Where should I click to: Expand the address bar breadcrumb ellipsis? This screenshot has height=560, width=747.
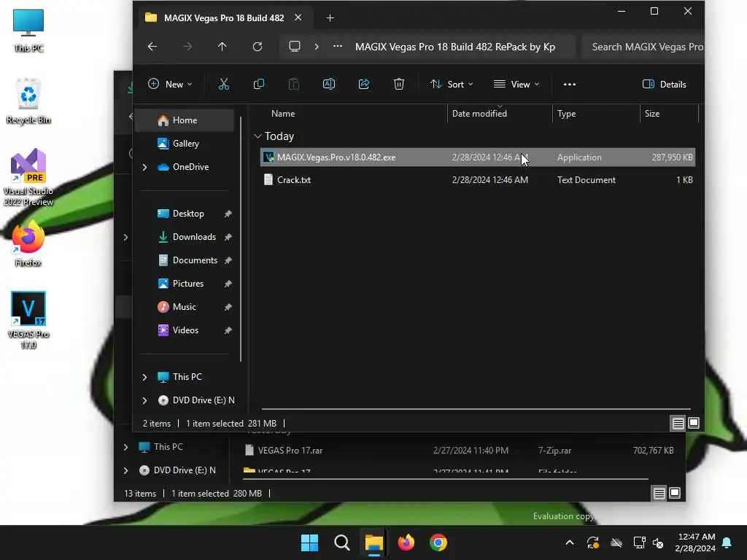click(x=337, y=47)
